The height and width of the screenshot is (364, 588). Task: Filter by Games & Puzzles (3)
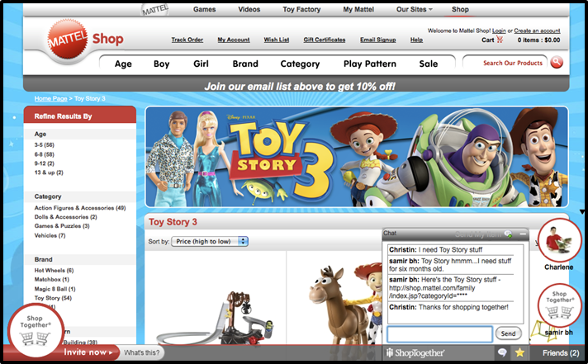(x=62, y=225)
